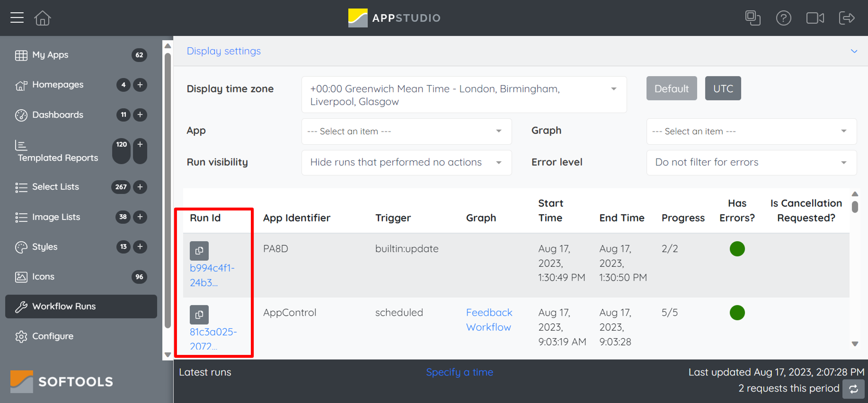The image size is (868, 403).
Task: Click the Display settings heading
Action: coord(223,51)
